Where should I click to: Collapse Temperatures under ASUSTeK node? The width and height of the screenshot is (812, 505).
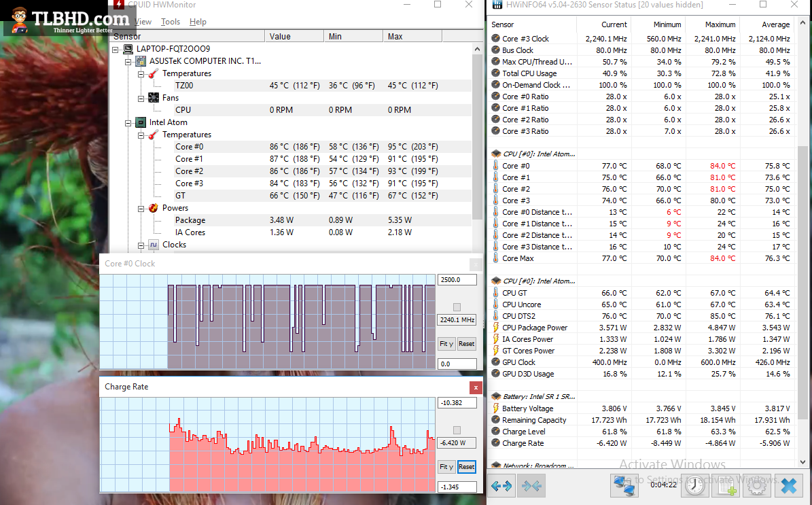point(141,74)
